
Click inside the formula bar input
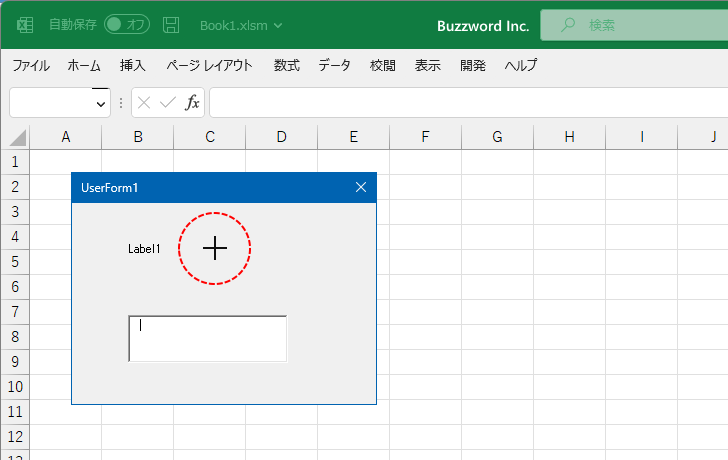coord(469,103)
